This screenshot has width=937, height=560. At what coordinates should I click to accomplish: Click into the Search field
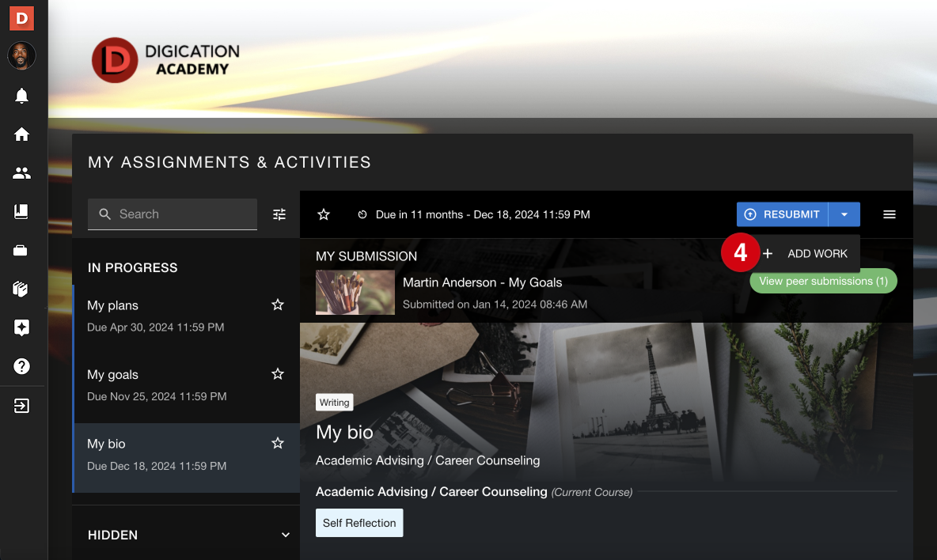coord(173,214)
